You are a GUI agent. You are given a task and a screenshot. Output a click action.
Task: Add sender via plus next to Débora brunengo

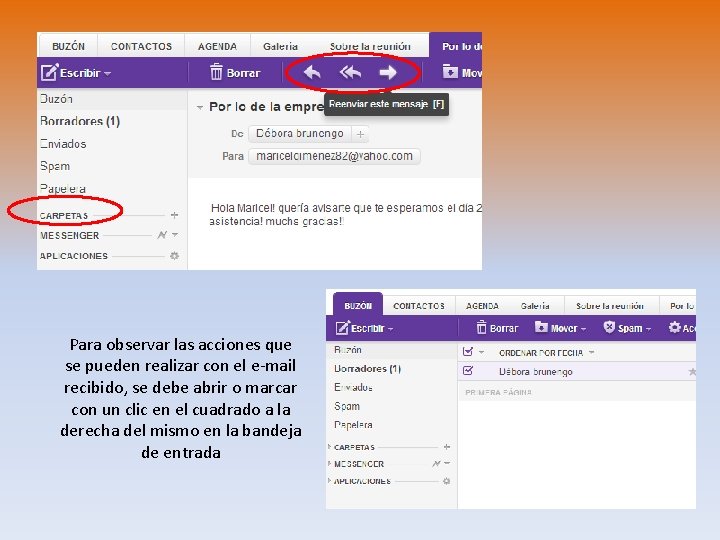(x=360, y=134)
